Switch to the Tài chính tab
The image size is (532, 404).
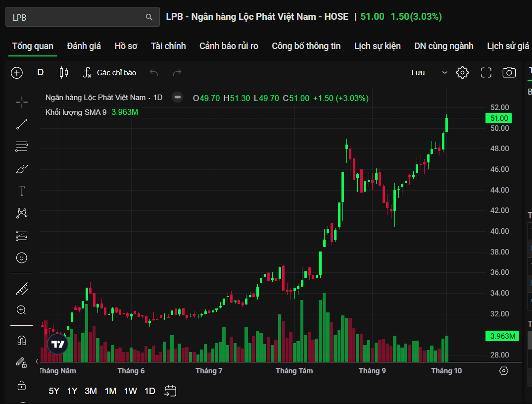click(x=168, y=46)
